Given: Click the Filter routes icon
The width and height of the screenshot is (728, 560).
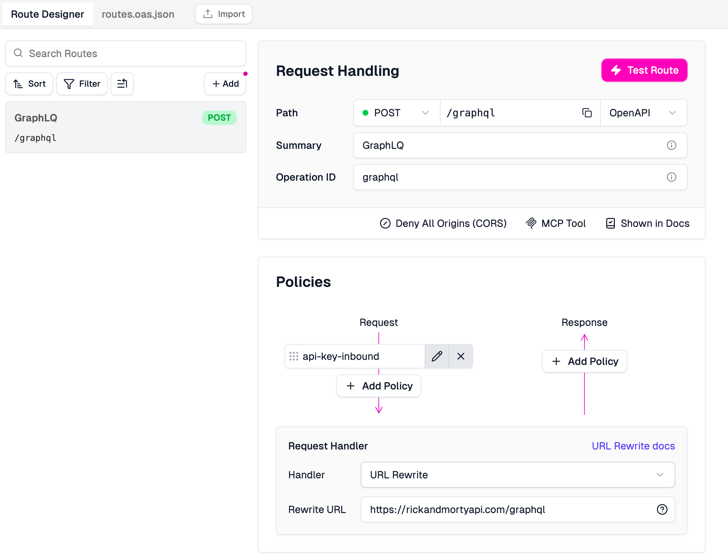Looking at the screenshot, I should [x=82, y=83].
